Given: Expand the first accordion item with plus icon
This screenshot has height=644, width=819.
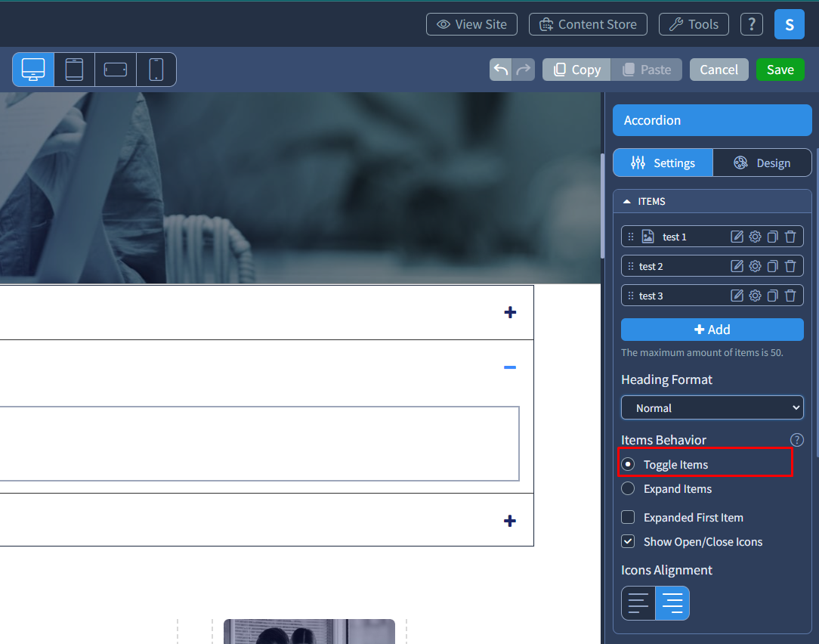Looking at the screenshot, I should click(510, 312).
